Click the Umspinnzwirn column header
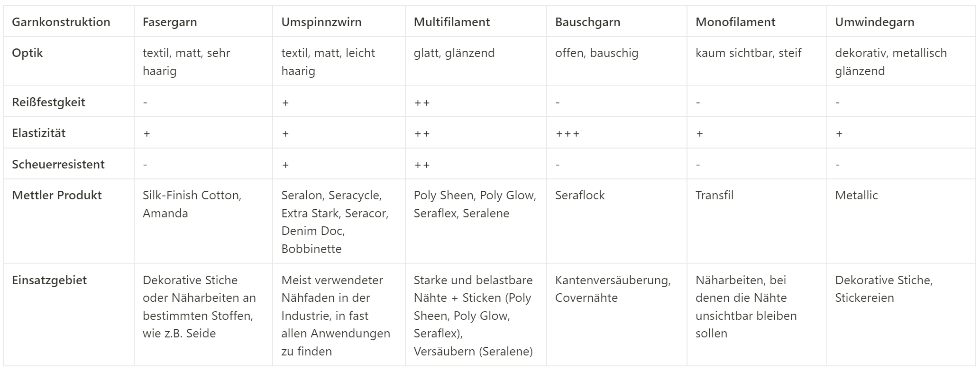Screen dimensions: 980x373 pyautogui.click(x=321, y=22)
